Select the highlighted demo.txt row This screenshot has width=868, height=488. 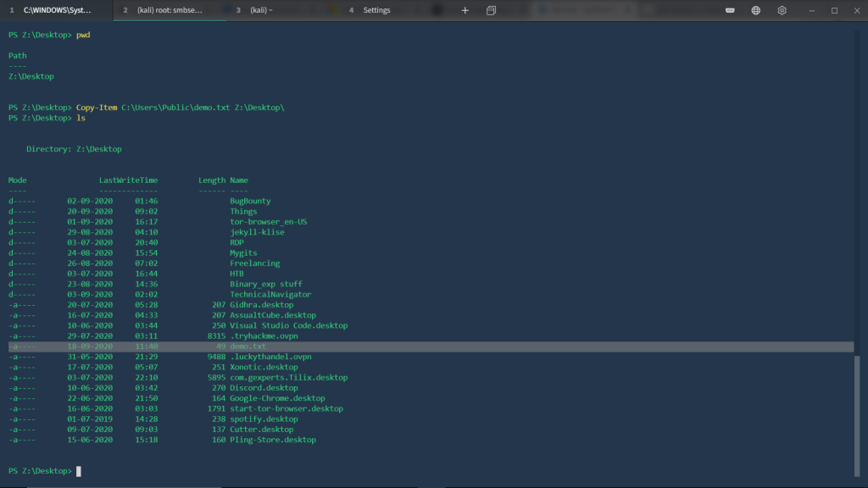point(431,347)
